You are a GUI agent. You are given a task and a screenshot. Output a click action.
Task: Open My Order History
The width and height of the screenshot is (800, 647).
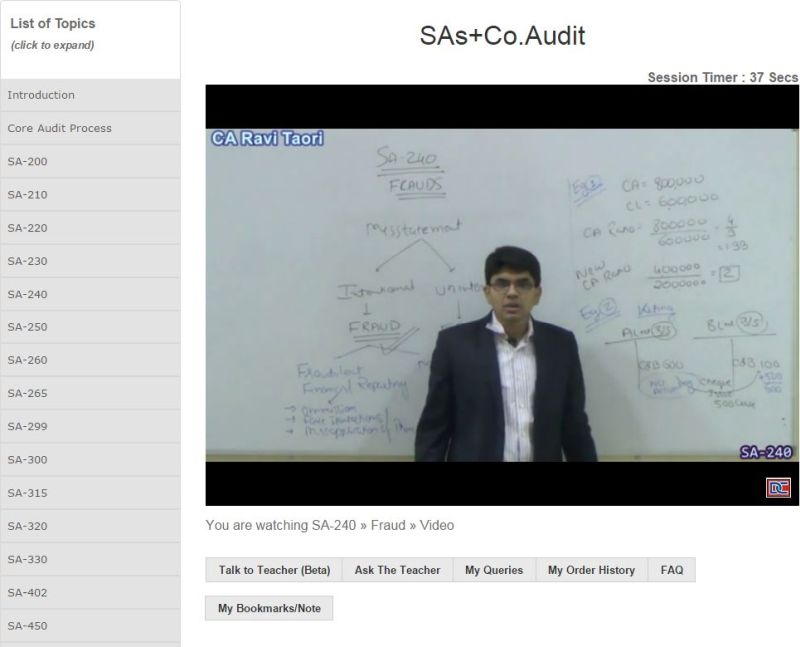(x=591, y=570)
